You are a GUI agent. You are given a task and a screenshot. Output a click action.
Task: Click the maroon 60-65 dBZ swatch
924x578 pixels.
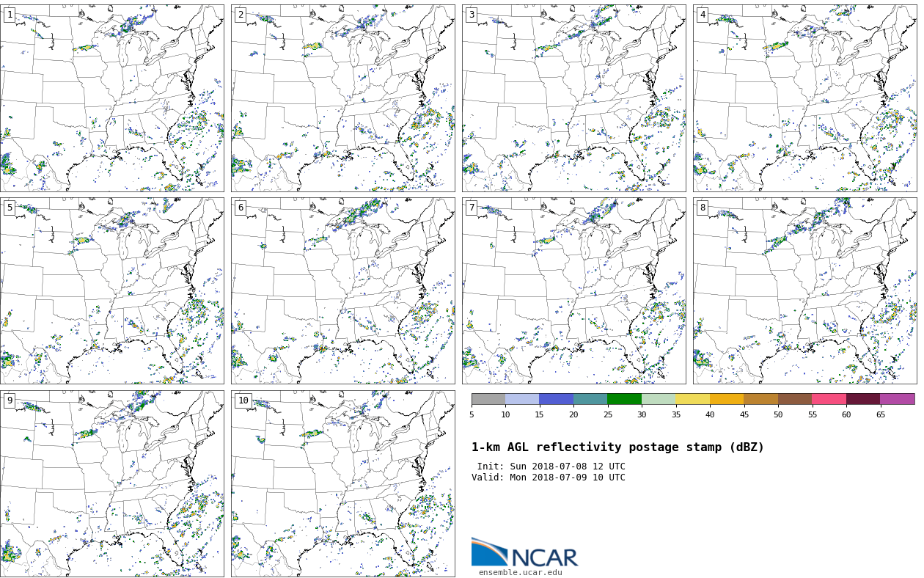tap(863, 399)
